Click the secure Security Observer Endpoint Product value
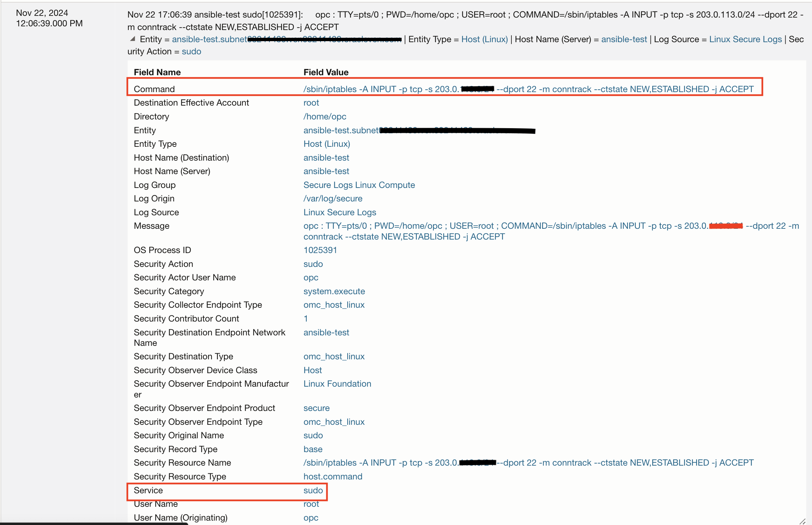 coord(316,408)
